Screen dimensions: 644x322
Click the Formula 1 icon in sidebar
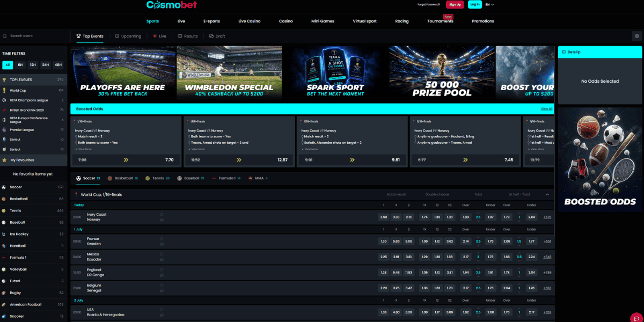coord(4,258)
